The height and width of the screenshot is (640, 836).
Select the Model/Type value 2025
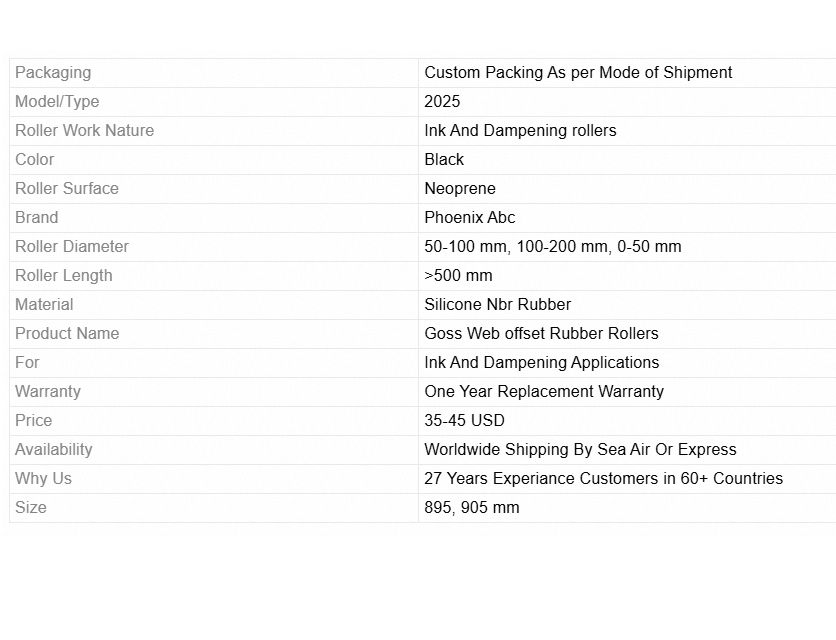pos(442,101)
